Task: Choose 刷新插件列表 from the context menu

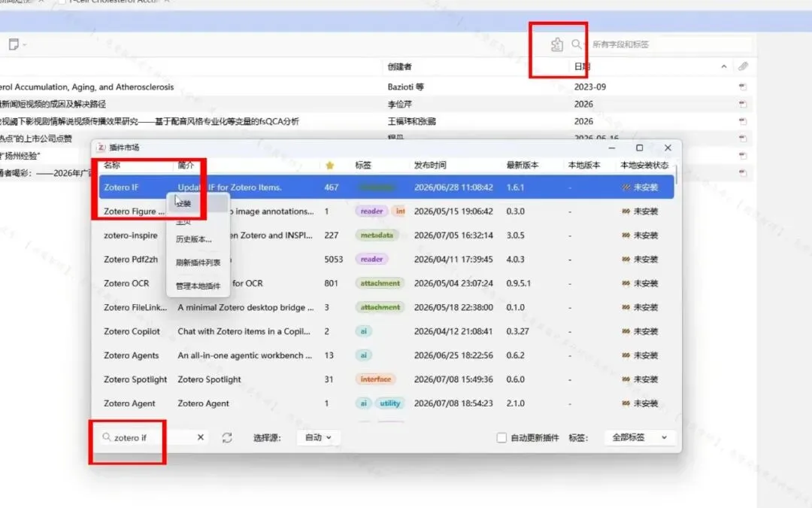Action: pos(198,263)
